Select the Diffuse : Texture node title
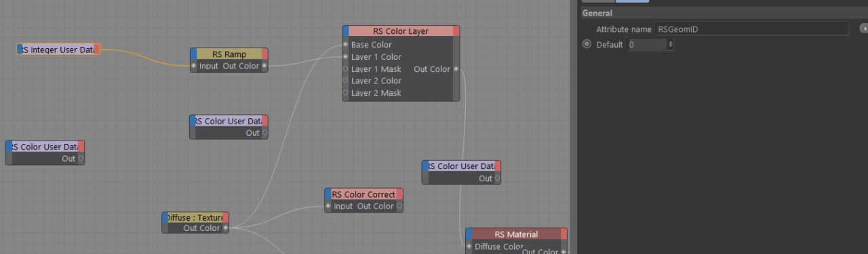This screenshot has width=868, height=254. 195,217
